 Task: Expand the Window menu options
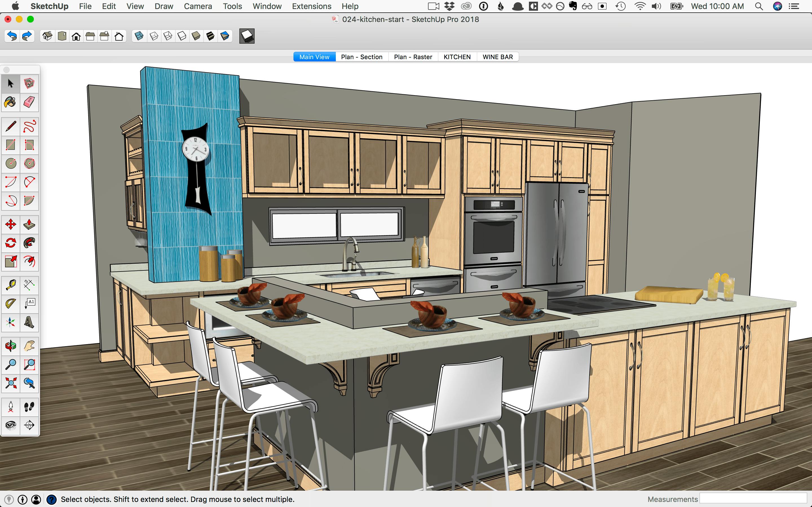pos(266,6)
